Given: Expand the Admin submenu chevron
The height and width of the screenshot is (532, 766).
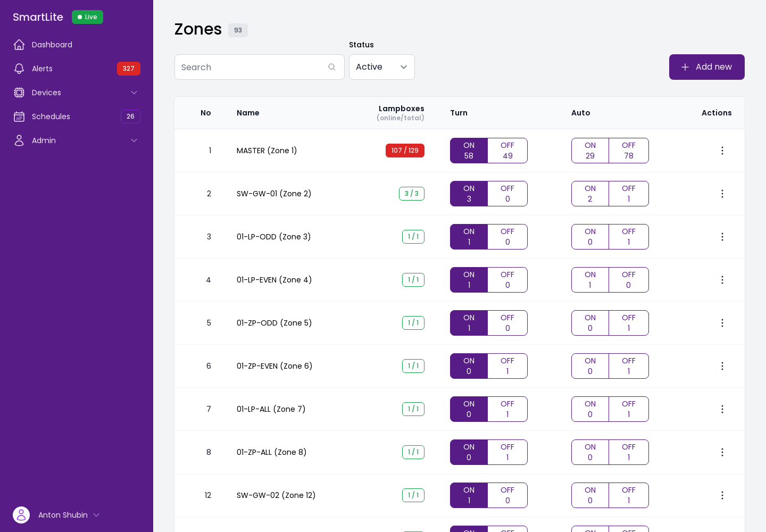Looking at the screenshot, I should (x=134, y=140).
